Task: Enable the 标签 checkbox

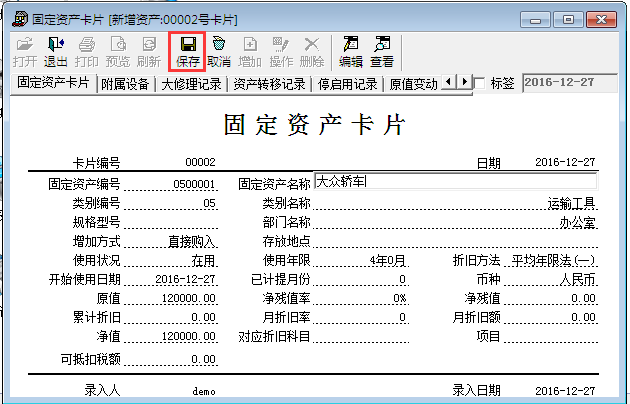Action: point(479,83)
